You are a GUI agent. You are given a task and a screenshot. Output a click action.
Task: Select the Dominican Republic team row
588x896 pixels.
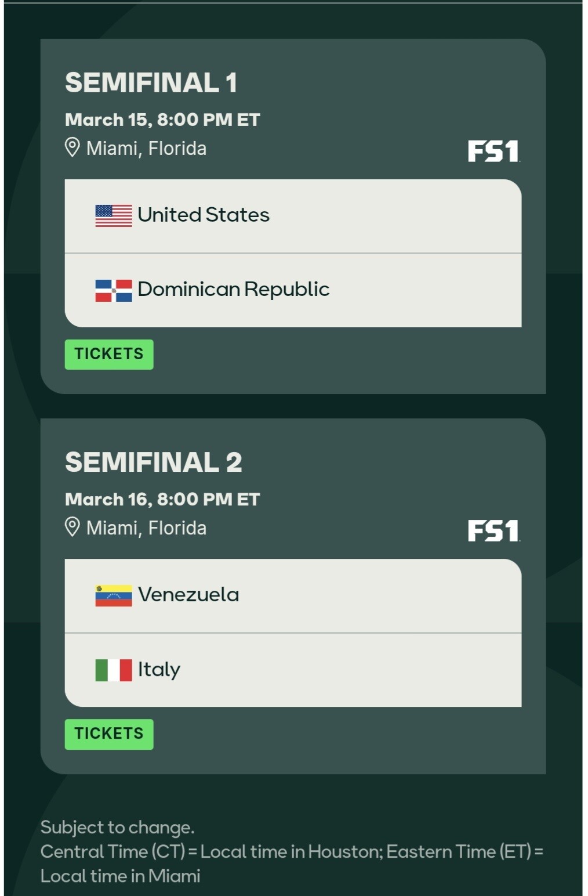click(x=293, y=290)
